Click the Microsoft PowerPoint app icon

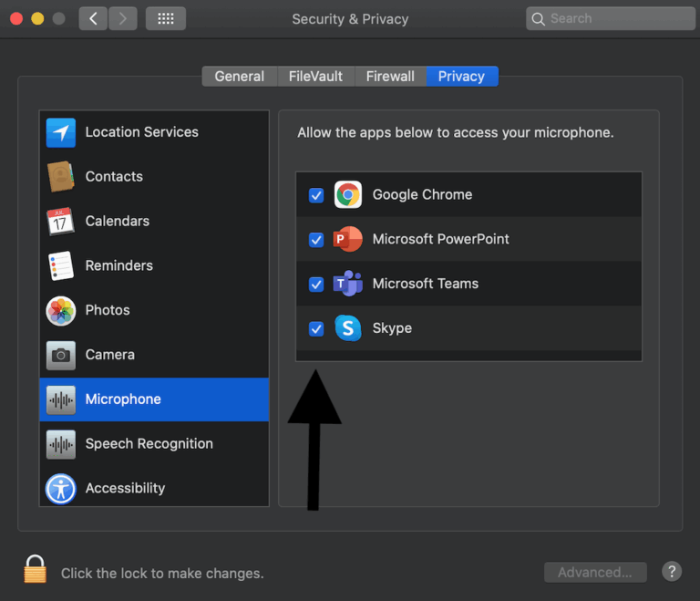click(x=348, y=239)
